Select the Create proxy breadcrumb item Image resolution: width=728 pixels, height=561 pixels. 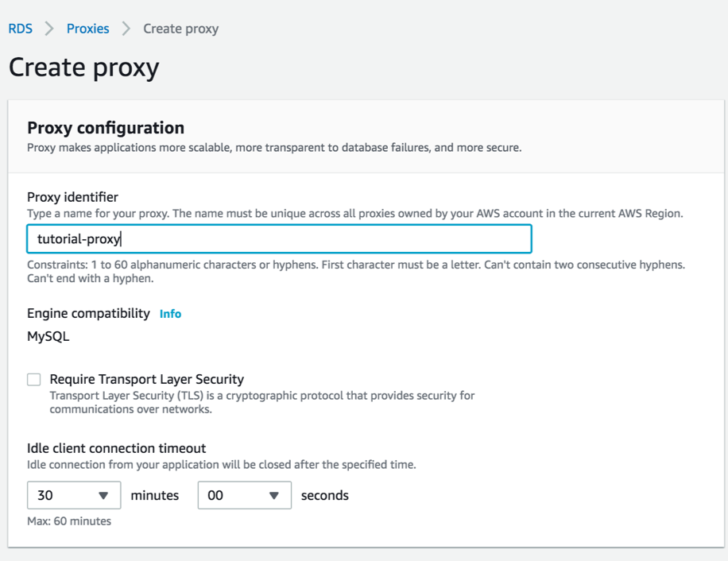[x=180, y=29]
